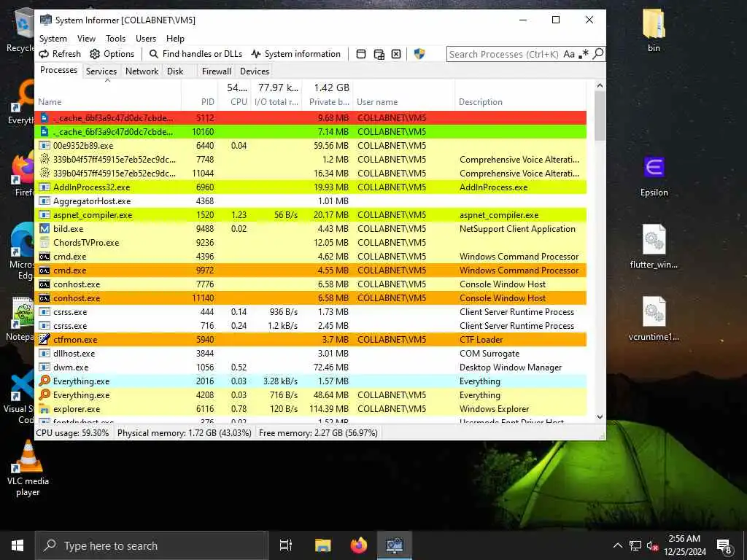Sort by I/O total rate column
Screen dimensions: 747x560
click(276, 95)
